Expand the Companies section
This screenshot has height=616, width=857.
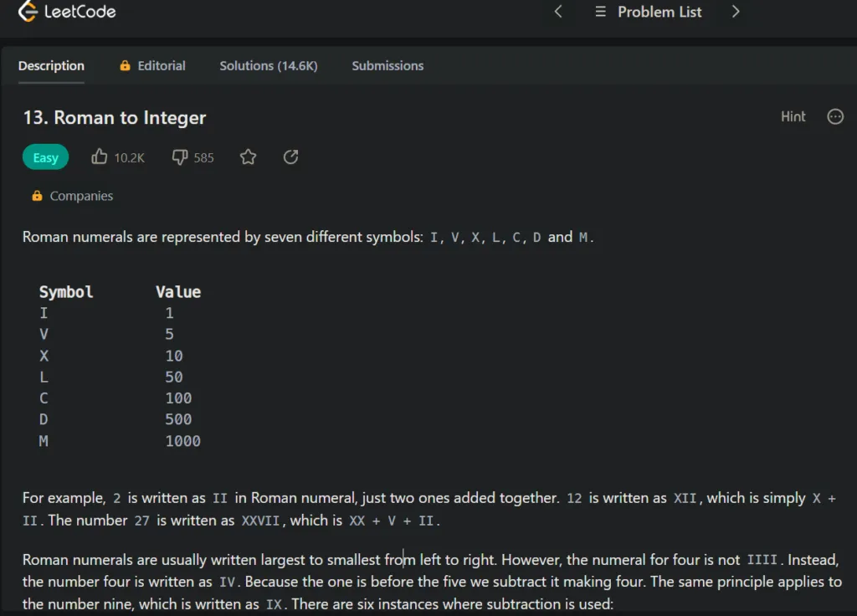pos(81,196)
